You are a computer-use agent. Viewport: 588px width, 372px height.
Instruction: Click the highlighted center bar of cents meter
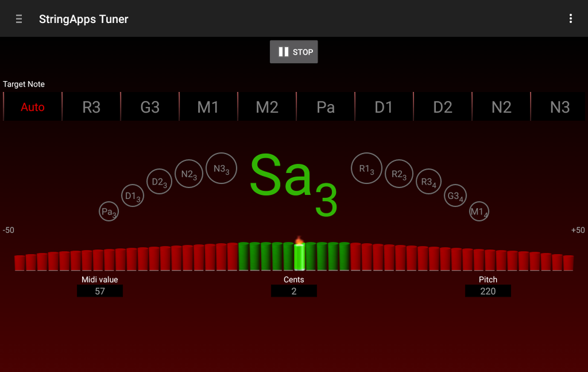click(x=299, y=256)
